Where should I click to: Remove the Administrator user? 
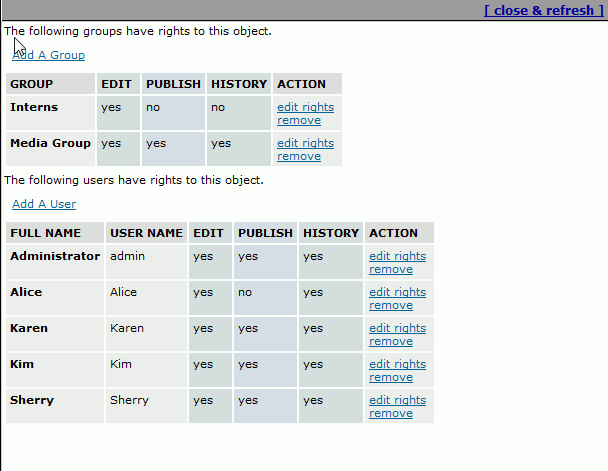tap(391, 269)
